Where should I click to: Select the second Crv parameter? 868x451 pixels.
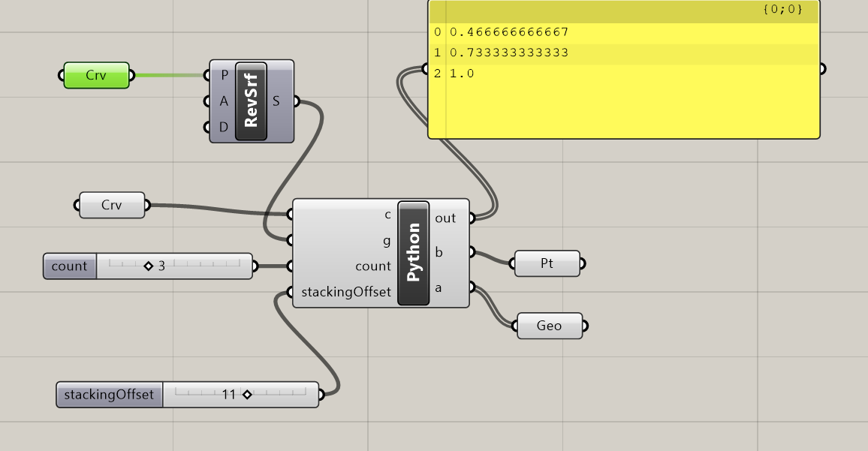111,205
